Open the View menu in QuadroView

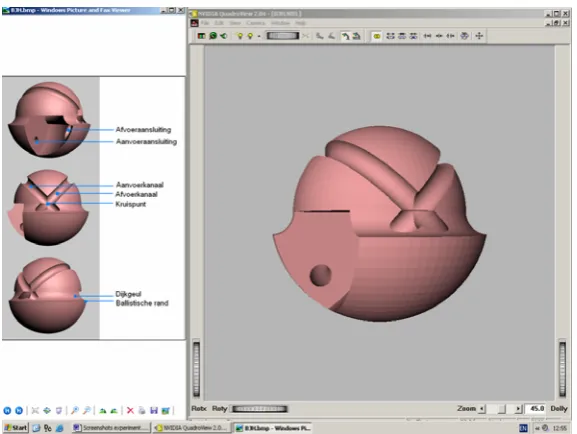[235, 23]
